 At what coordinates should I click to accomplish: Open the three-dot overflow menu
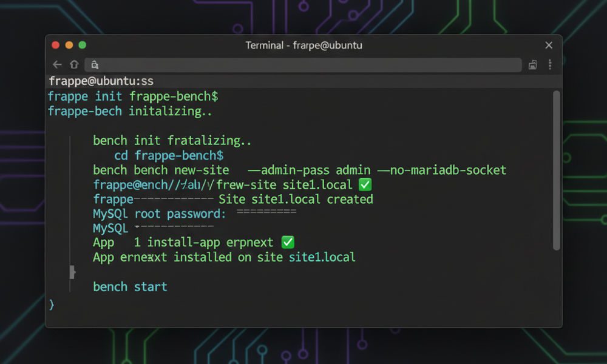pyautogui.click(x=549, y=64)
